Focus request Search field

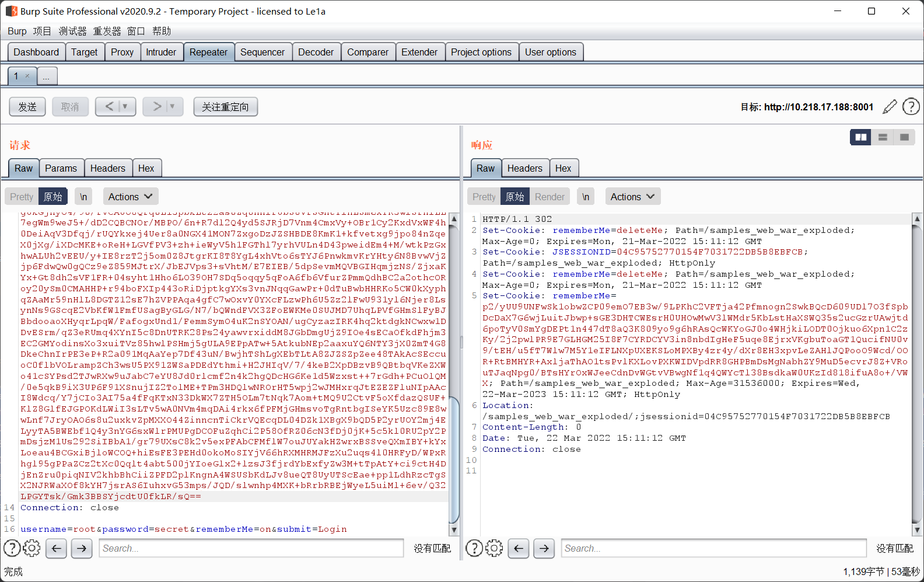pos(251,548)
